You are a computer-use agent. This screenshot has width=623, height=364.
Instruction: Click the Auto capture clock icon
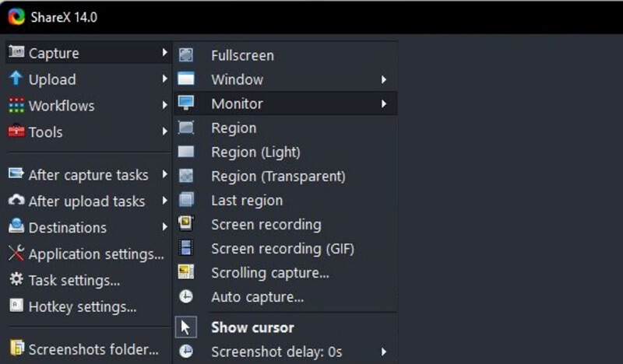tap(186, 296)
